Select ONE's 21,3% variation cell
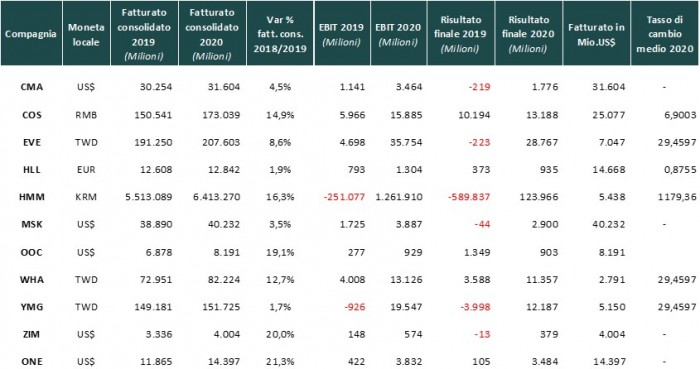 [x=280, y=361]
